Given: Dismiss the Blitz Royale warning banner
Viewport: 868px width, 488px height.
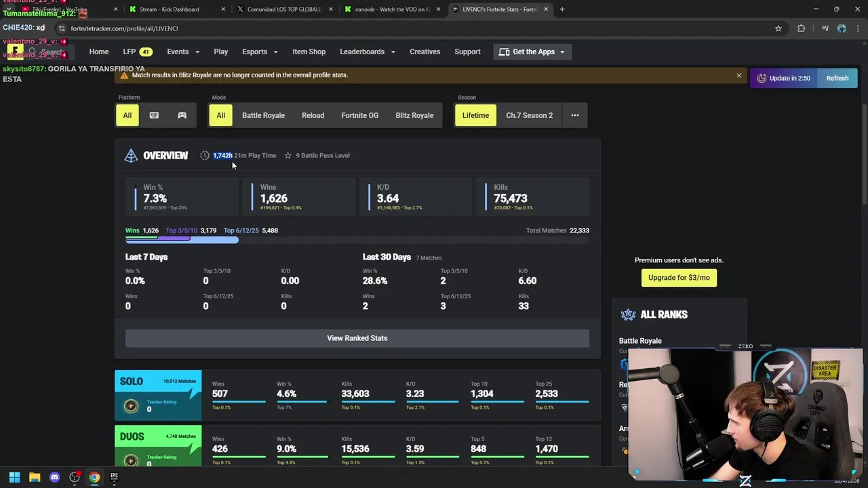Looking at the screenshot, I should click(738, 75).
